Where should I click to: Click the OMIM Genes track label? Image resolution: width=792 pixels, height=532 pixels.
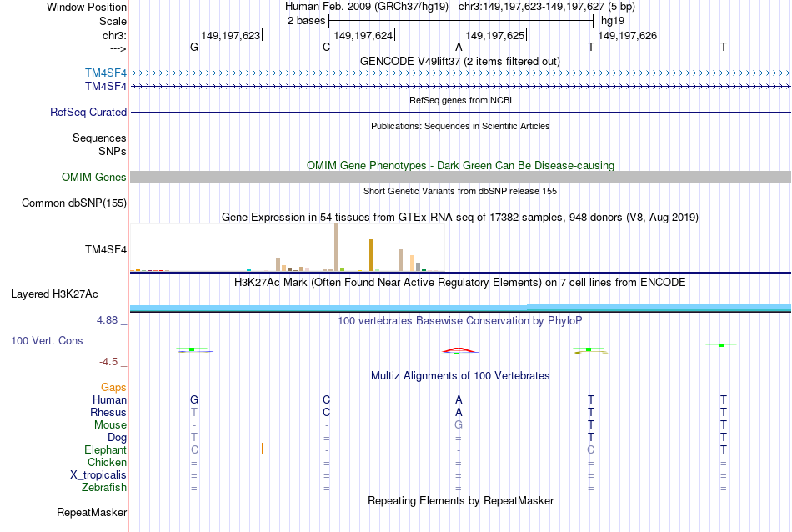pos(94,178)
